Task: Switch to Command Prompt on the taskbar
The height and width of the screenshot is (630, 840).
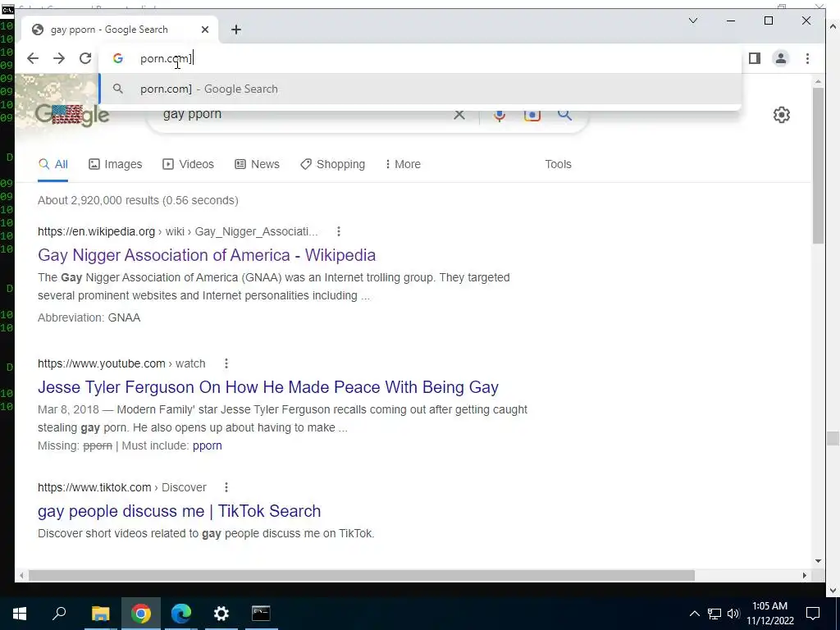Action: (261, 614)
